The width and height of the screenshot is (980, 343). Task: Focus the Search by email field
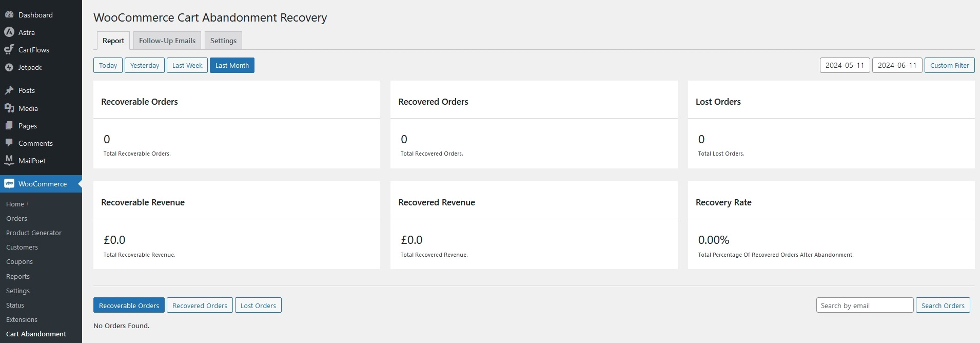pos(865,305)
